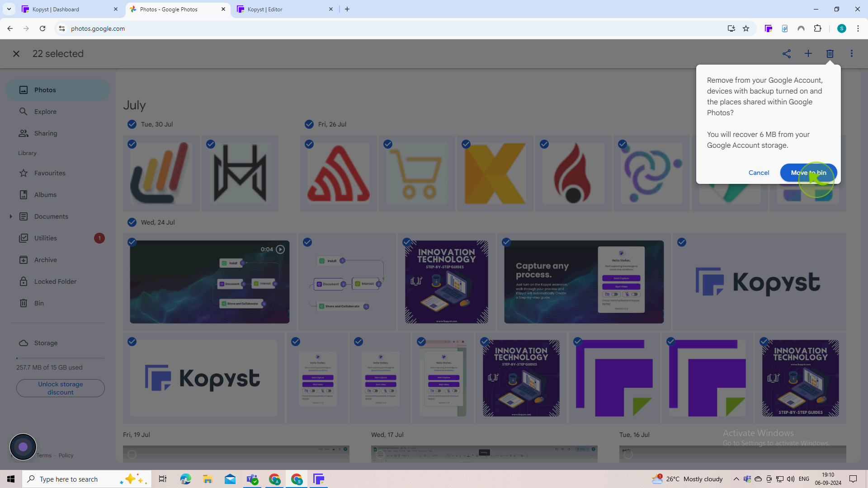This screenshot has height=488, width=868.
Task: Deselect the yellow X logo photo
Action: click(466, 144)
